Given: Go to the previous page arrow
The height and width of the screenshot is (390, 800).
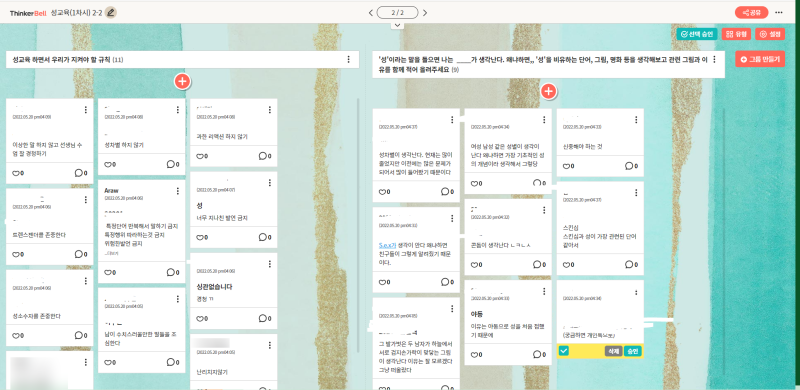Looking at the screenshot, I should [x=371, y=13].
